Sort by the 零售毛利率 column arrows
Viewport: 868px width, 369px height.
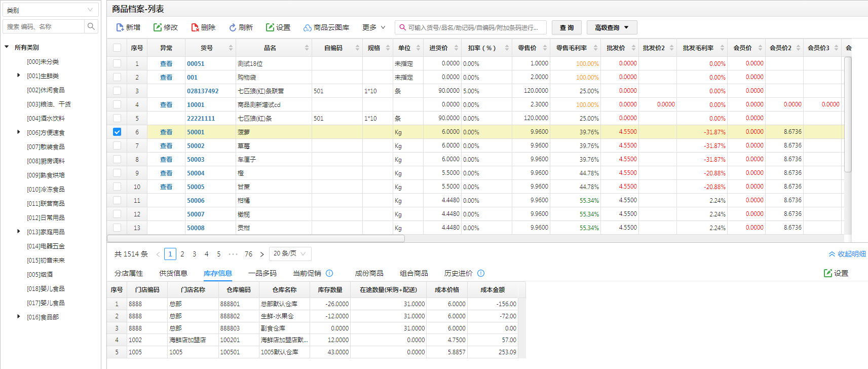(595, 48)
